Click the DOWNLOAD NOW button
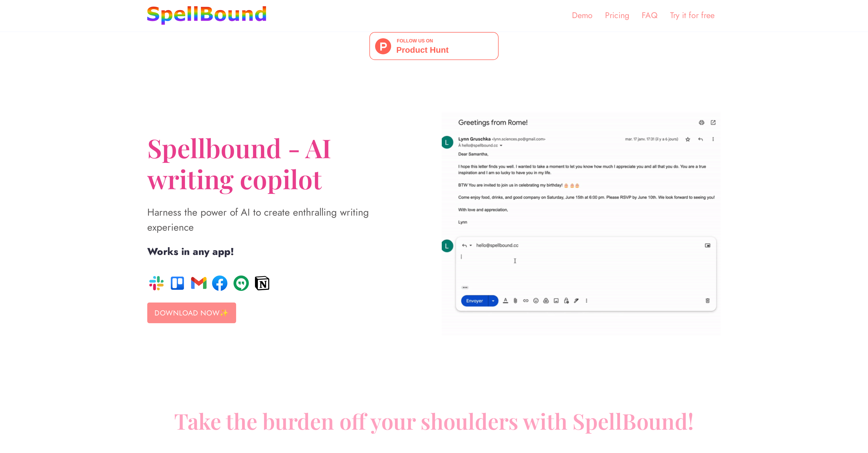 point(191,313)
